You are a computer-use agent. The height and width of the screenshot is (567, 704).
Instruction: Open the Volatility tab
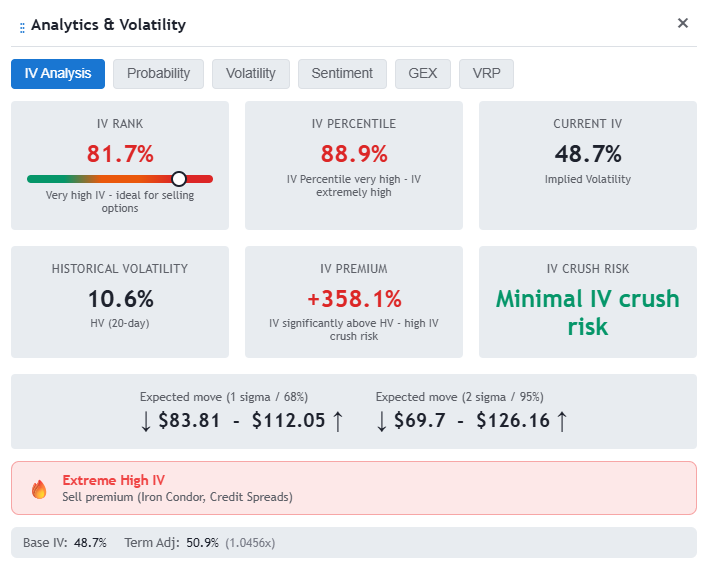(251, 74)
